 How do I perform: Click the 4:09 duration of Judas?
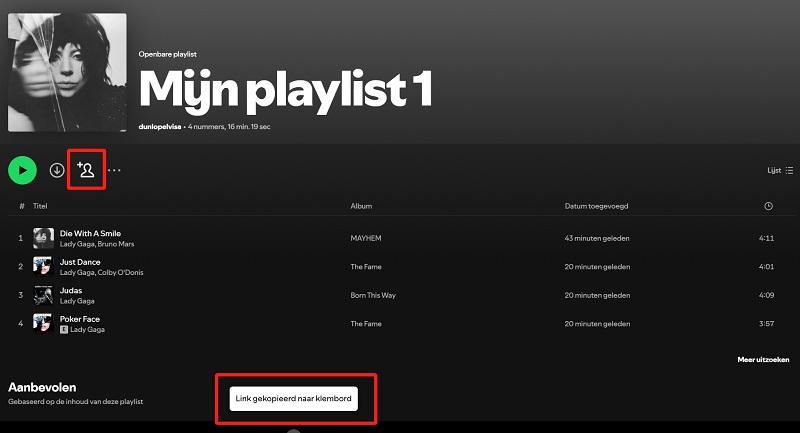coord(766,295)
